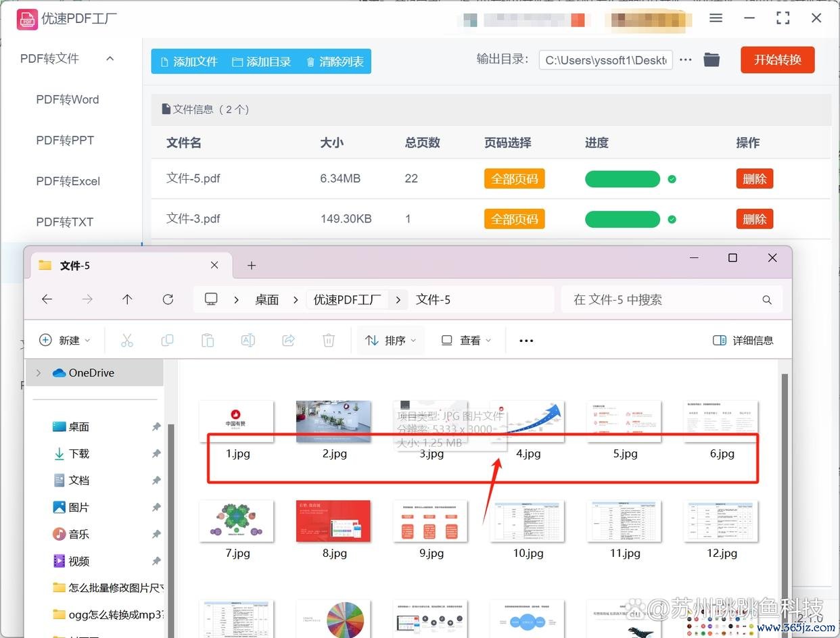
Task: Click the Delete trash icon in Explorer toolbar
Action: [x=329, y=341]
